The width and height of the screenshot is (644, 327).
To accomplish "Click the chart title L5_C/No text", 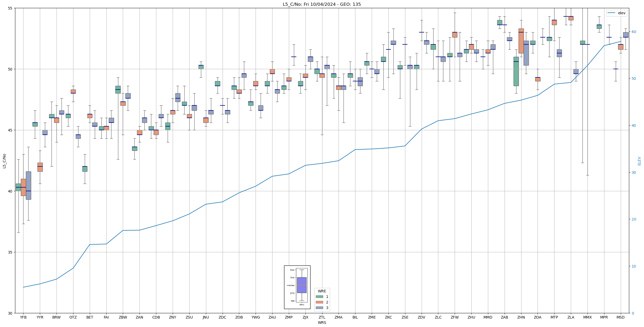I will [x=322, y=4].
